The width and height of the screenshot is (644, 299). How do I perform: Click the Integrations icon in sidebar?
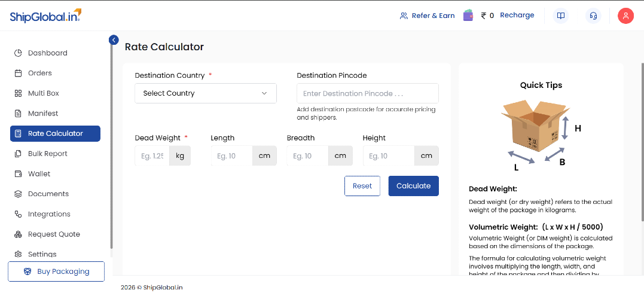pyautogui.click(x=18, y=214)
